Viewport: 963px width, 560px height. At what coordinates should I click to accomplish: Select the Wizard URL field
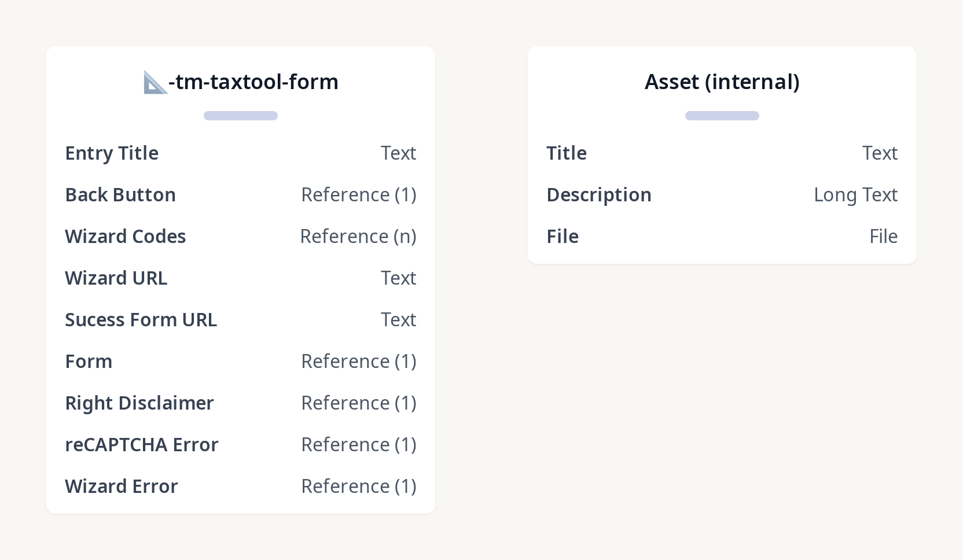coord(116,278)
